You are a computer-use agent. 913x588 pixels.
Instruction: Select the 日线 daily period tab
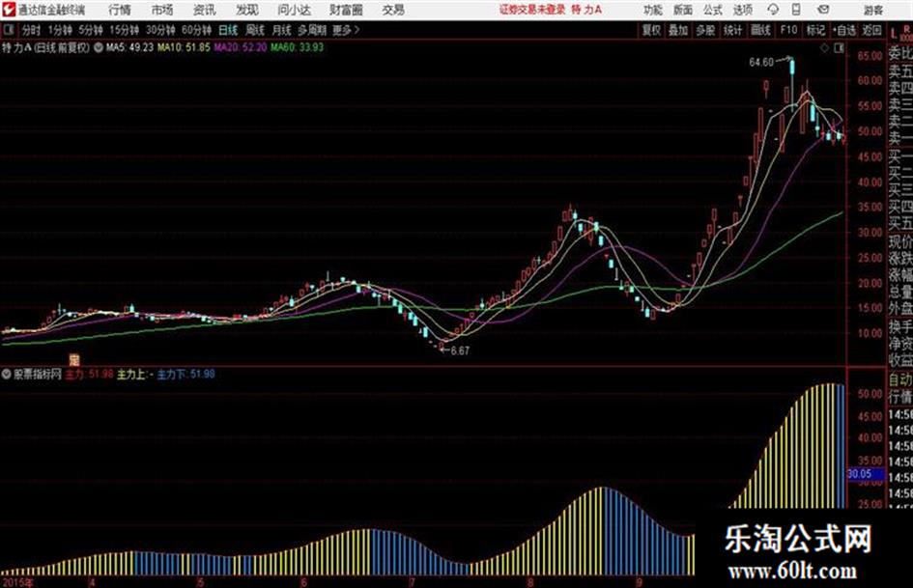(x=228, y=30)
